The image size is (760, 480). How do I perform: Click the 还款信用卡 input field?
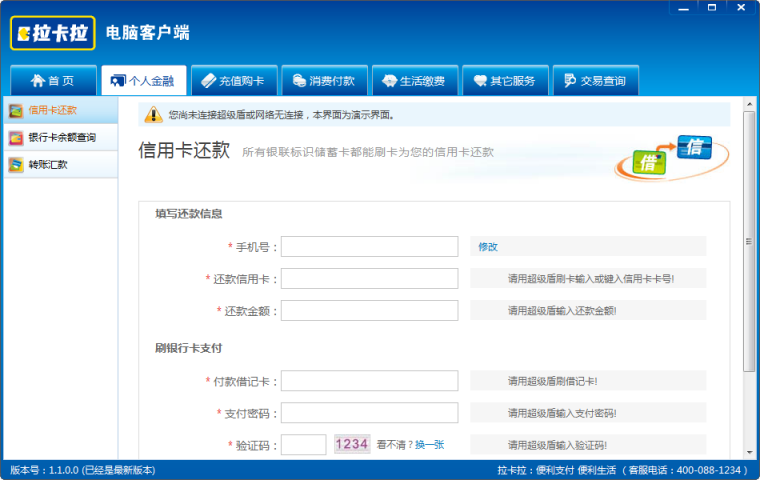point(369,279)
